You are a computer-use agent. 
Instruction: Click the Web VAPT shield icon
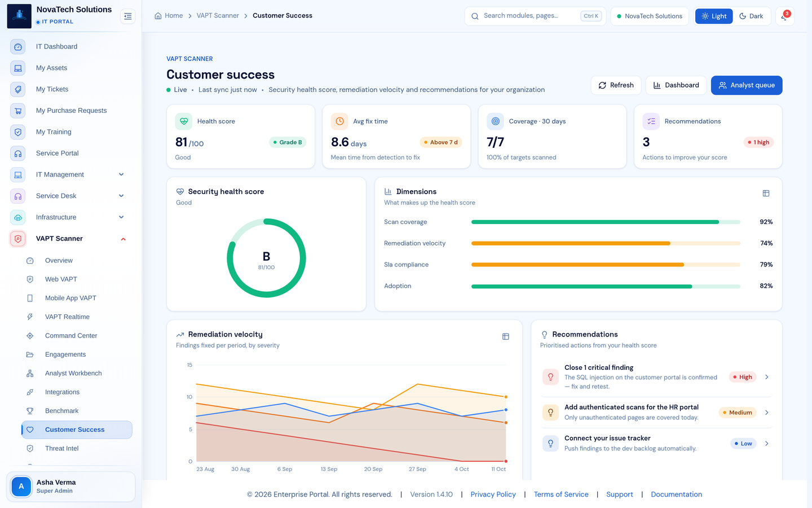coord(30,279)
